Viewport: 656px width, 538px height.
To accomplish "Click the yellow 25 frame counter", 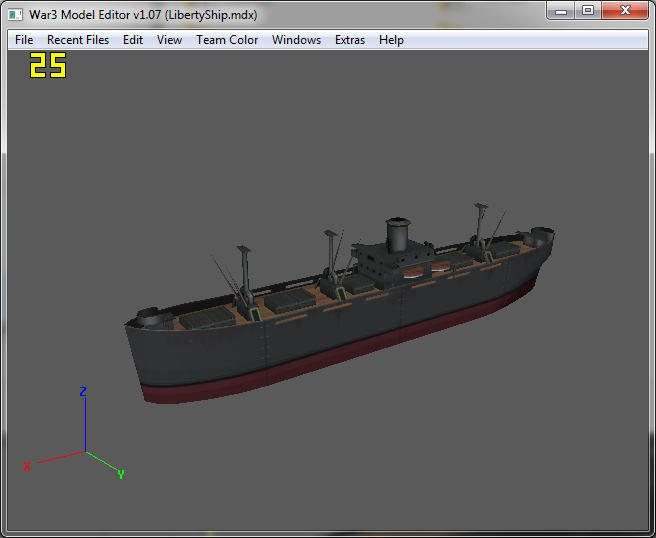I will click(x=48, y=65).
